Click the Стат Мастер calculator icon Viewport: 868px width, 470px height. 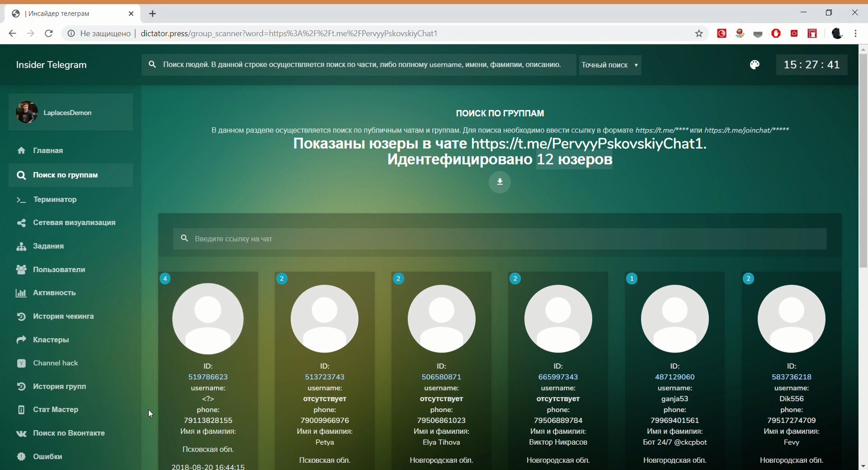coord(21,410)
